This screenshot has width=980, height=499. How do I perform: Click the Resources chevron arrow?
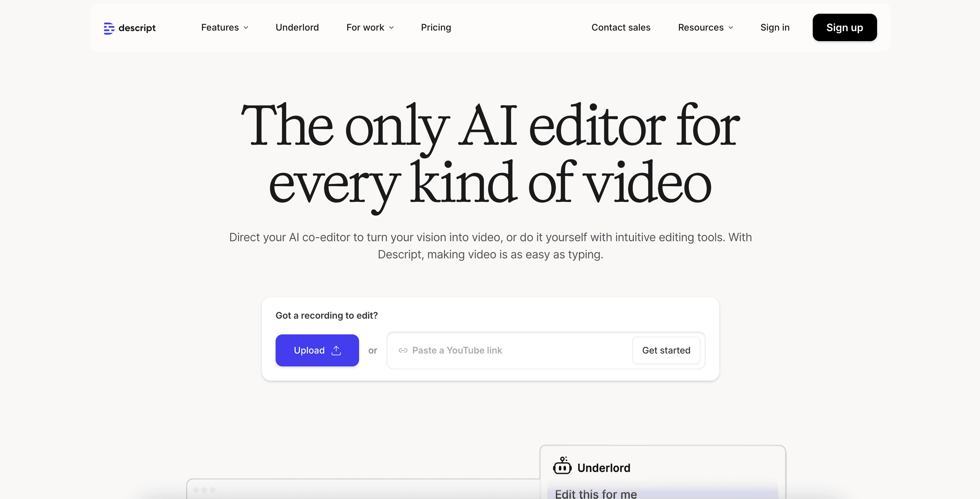click(x=730, y=28)
